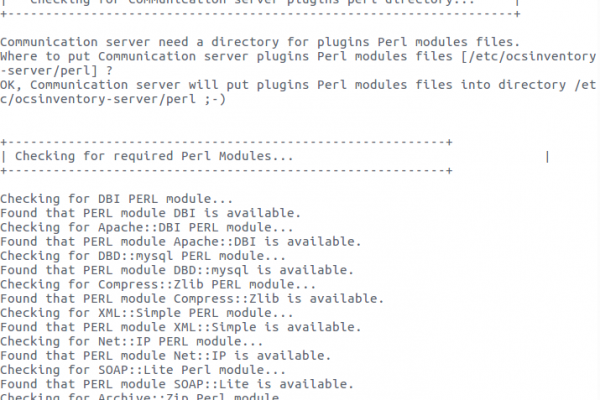Click the '-server/perl] ?' prompt line
The height and width of the screenshot is (400, 600).
[x=56, y=71]
